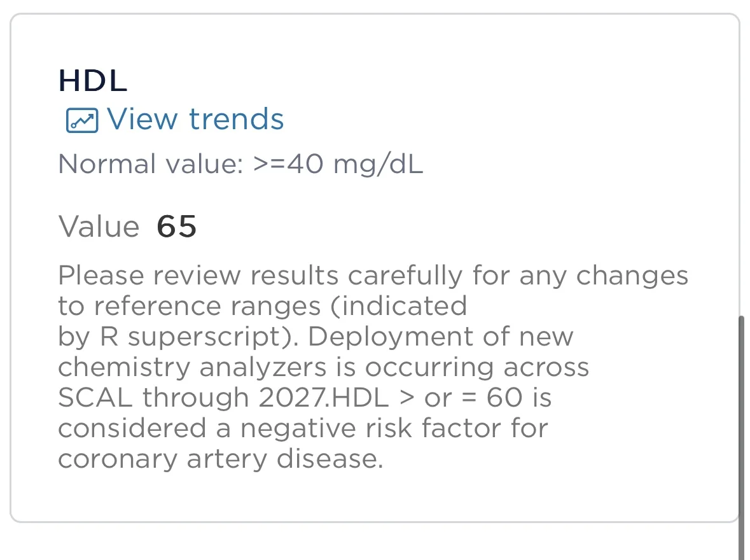This screenshot has width=750, height=560.
Task: Click the trends chart icon
Action: [82, 120]
